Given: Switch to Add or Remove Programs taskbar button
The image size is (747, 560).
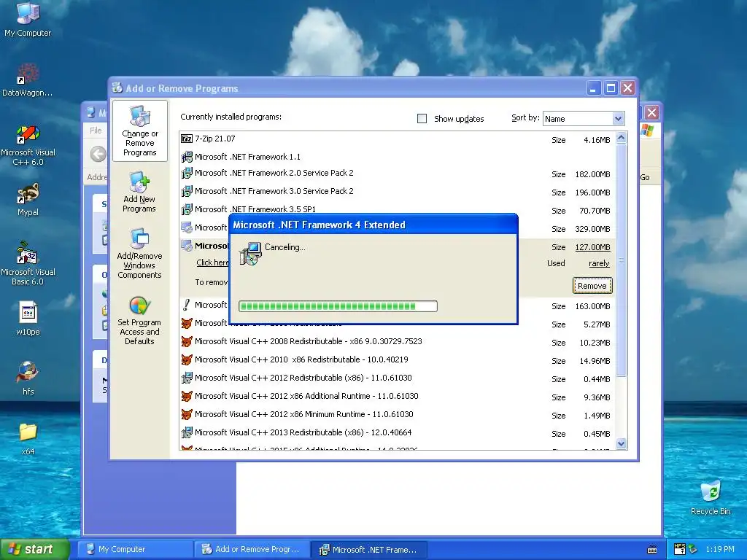Looking at the screenshot, I should [252, 549].
